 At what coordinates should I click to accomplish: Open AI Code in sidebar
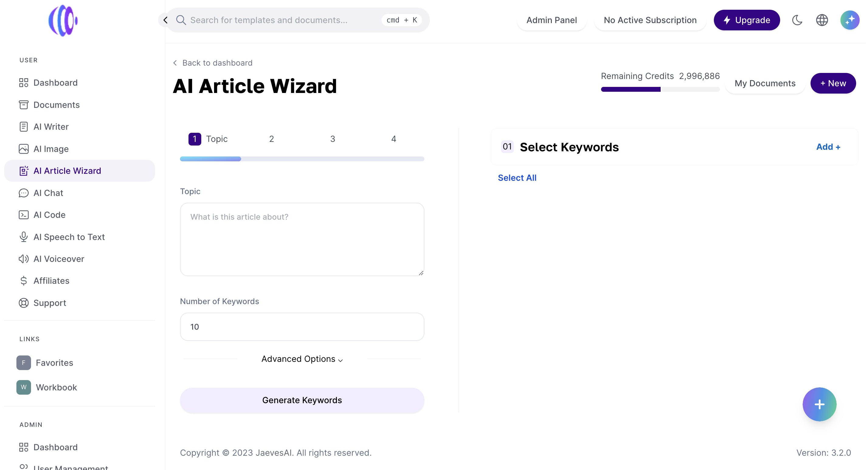pyautogui.click(x=49, y=215)
